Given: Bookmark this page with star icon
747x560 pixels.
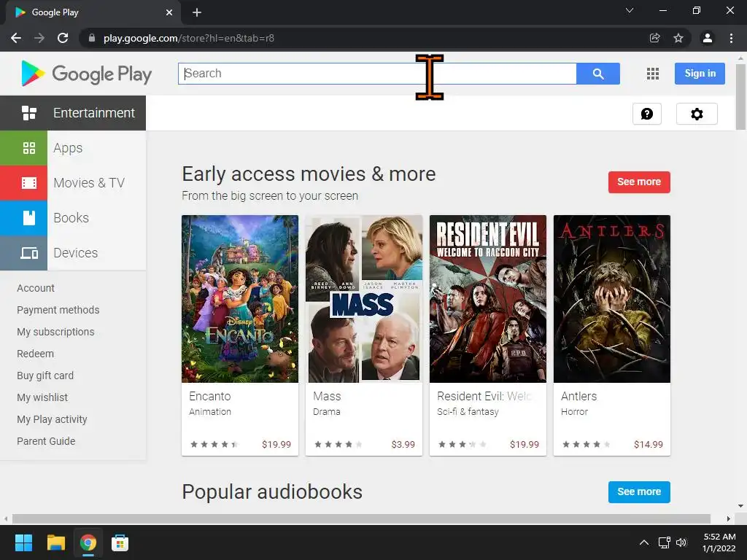Looking at the screenshot, I should (678, 38).
